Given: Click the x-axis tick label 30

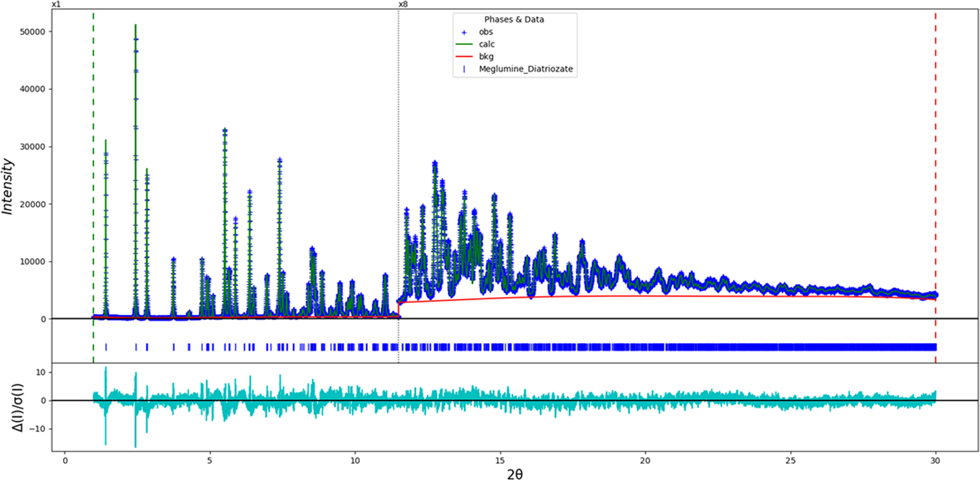Looking at the screenshot, I should coord(935,461).
